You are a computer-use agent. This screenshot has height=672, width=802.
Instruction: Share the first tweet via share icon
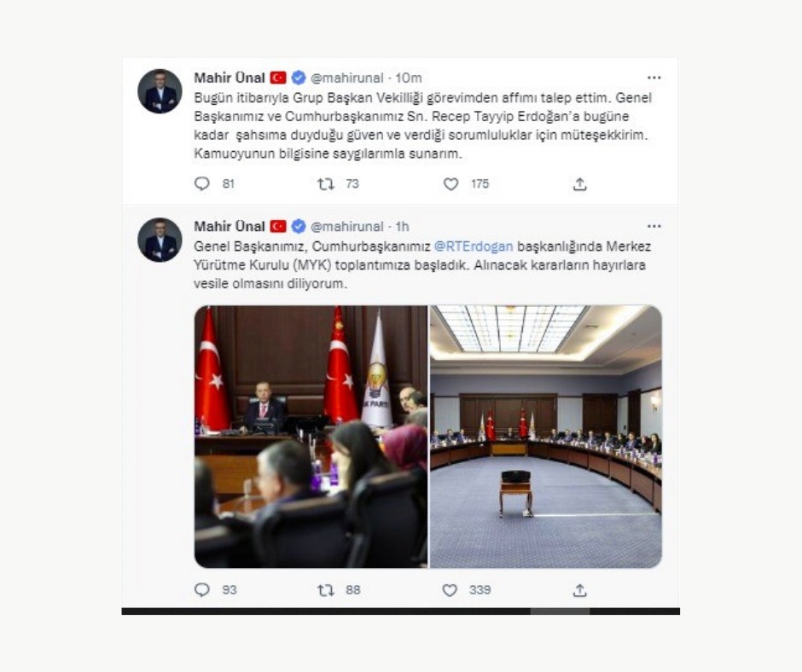click(579, 183)
